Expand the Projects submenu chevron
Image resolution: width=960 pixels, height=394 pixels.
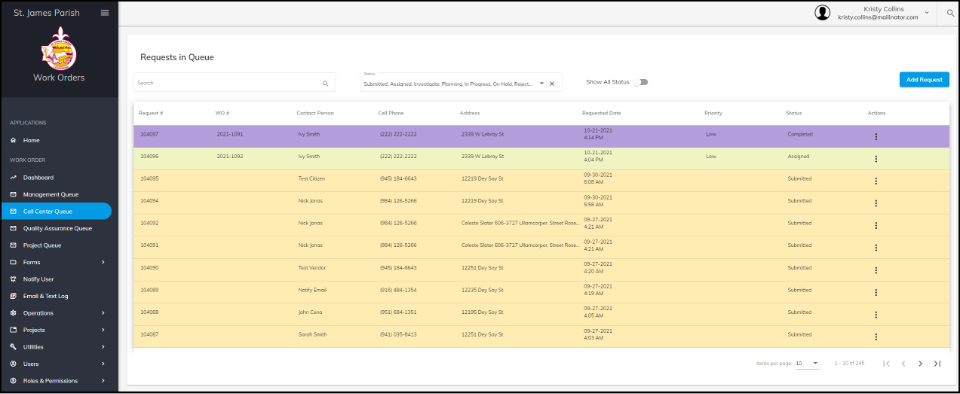tap(103, 330)
